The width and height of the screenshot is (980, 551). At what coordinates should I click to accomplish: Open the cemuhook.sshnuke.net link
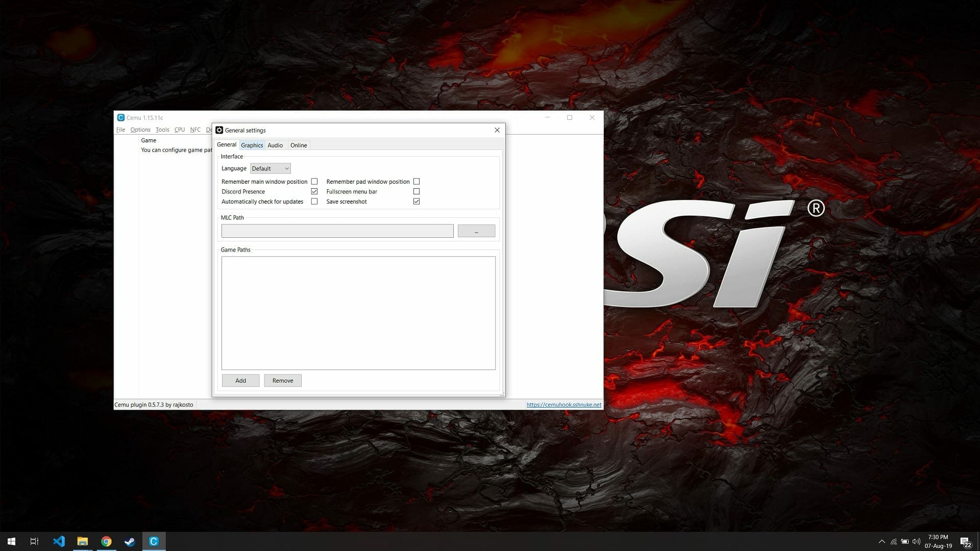click(x=563, y=405)
